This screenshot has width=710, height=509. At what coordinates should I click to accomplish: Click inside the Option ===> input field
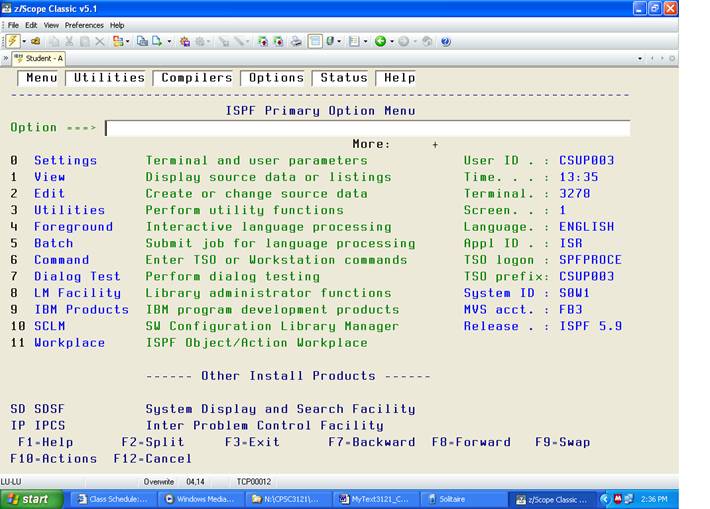click(367, 128)
